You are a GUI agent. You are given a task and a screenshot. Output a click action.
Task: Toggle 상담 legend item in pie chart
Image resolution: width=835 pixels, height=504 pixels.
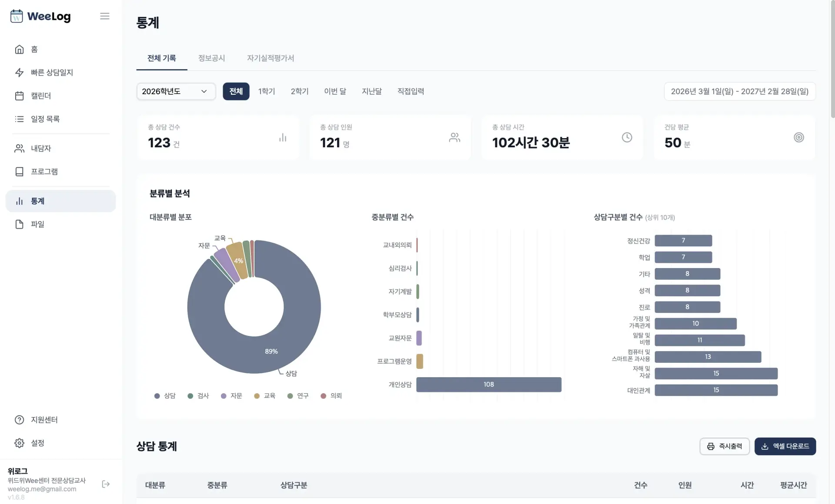click(165, 396)
